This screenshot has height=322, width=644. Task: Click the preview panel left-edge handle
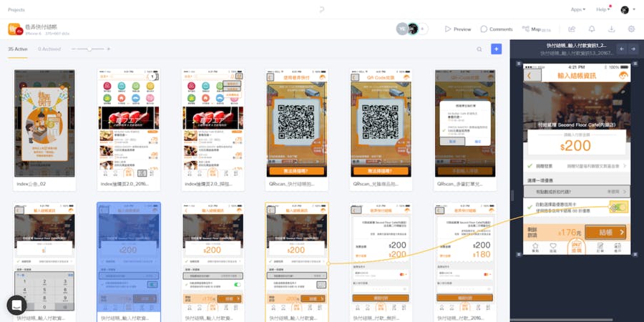(x=512, y=195)
